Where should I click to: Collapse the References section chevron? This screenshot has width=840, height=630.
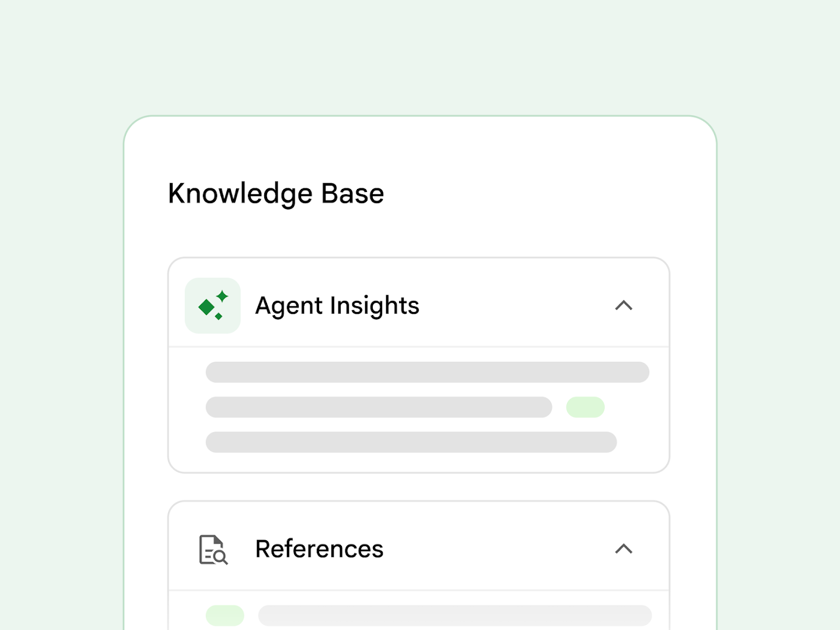coord(624,548)
